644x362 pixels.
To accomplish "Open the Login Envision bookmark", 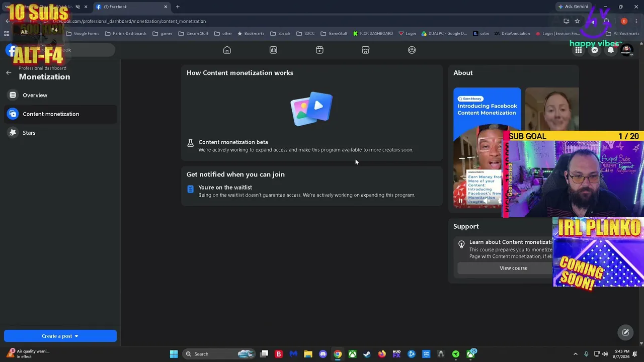I will pos(557,34).
